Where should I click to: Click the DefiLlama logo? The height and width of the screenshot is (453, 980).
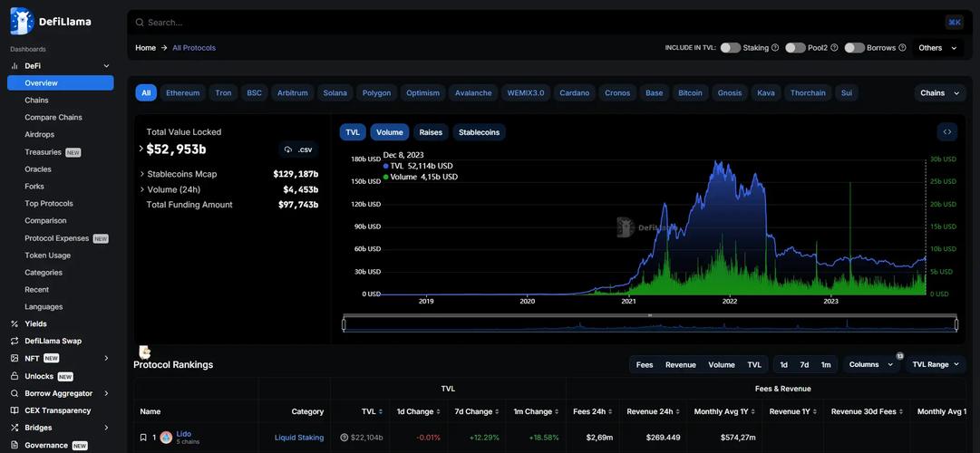click(51, 21)
